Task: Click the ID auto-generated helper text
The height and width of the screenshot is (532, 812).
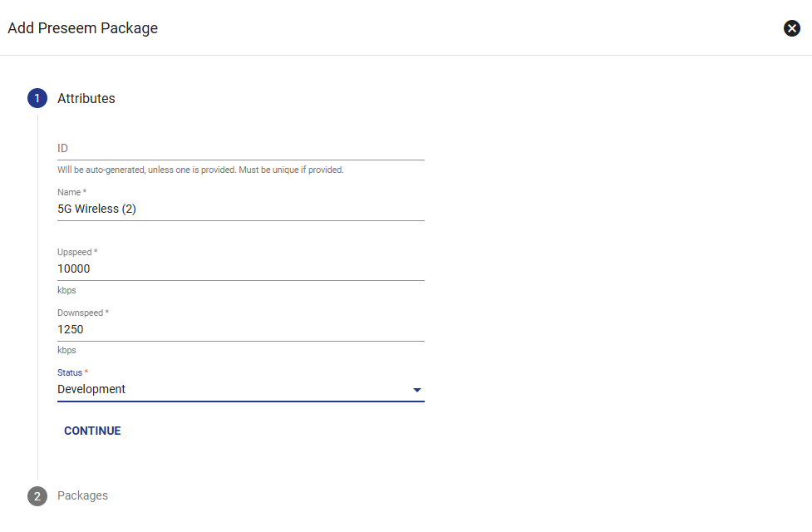Action: tap(200, 170)
